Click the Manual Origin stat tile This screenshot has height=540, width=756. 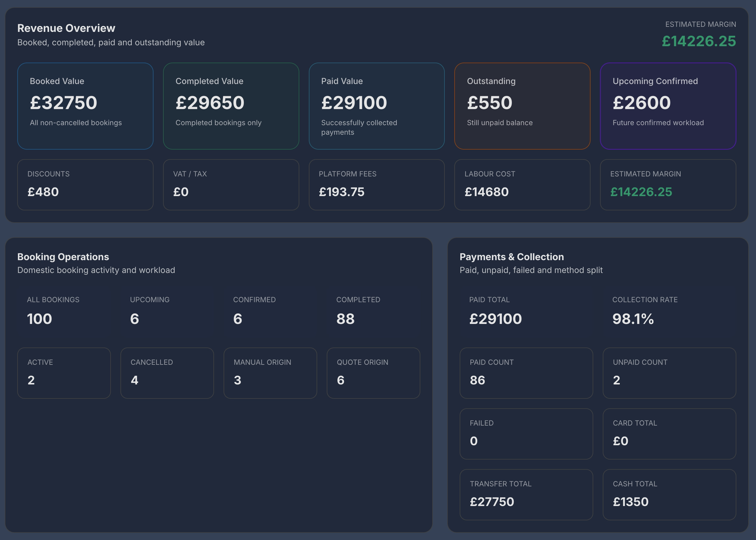[x=270, y=373]
